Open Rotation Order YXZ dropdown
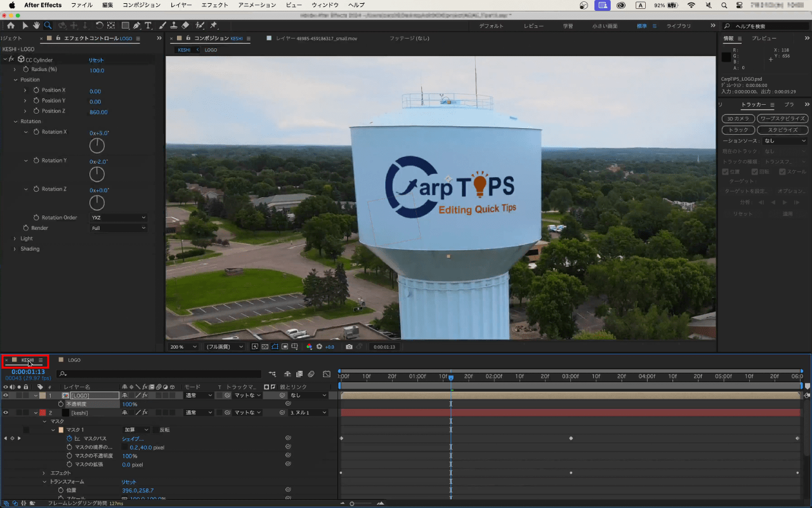Image resolution: width=812 pixels, height=508 pixels. click(118, 217)
